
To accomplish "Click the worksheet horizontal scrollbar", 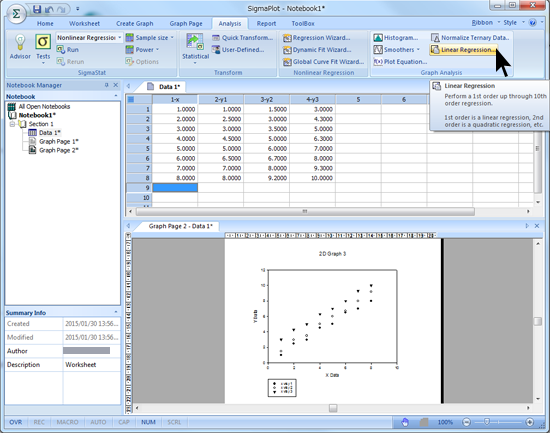I will point(305,212).
